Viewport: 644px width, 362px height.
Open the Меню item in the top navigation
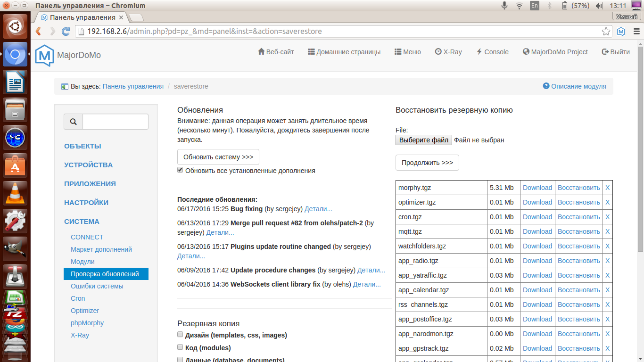coord(408,52)
